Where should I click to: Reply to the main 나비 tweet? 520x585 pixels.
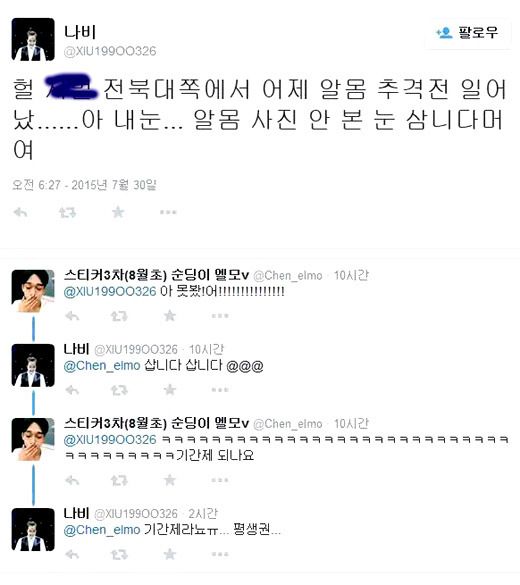21,213
